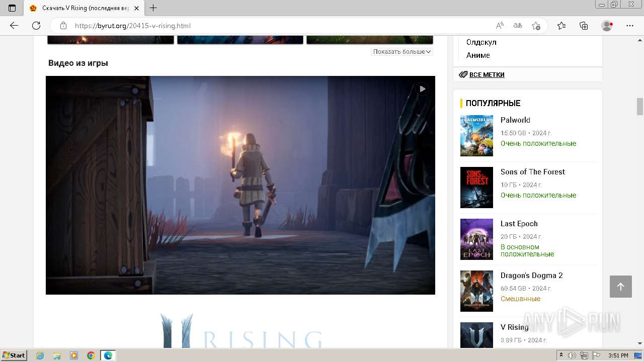Open the V Rising popular entry link

(x=514, y=327)
